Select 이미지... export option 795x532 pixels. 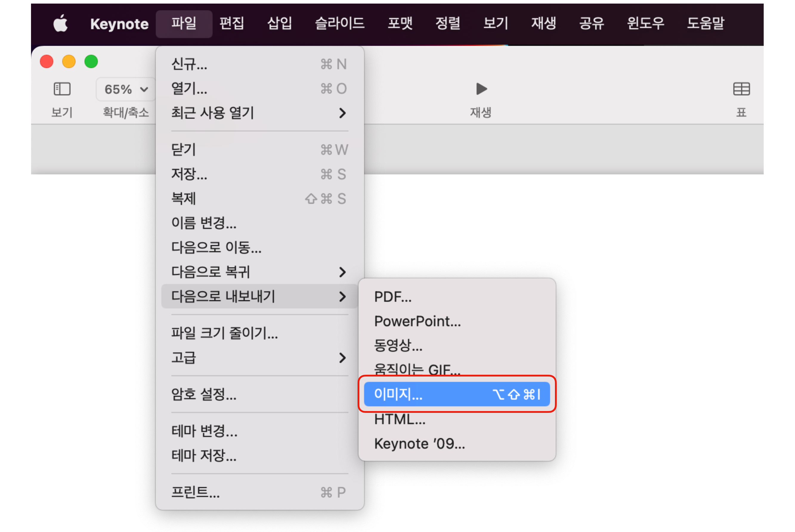pyautogui.click(x=457, y=394)
